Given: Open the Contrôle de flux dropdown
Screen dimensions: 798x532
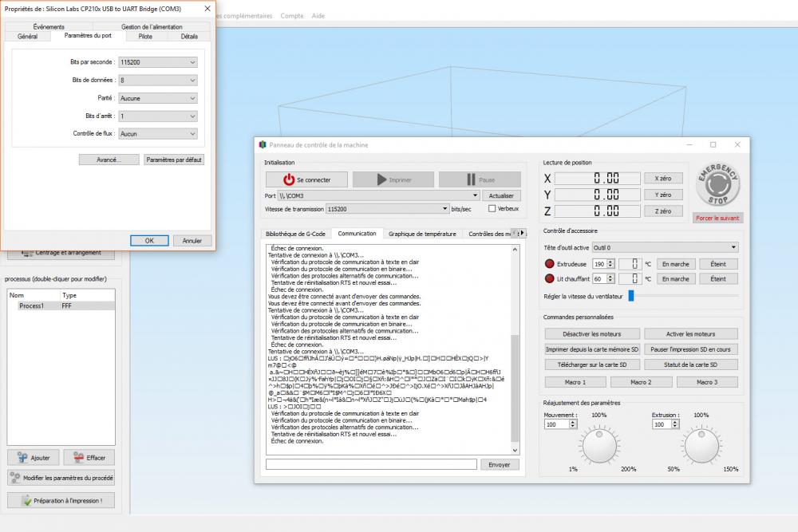Looking at the screenshot, I should [158, 134].
